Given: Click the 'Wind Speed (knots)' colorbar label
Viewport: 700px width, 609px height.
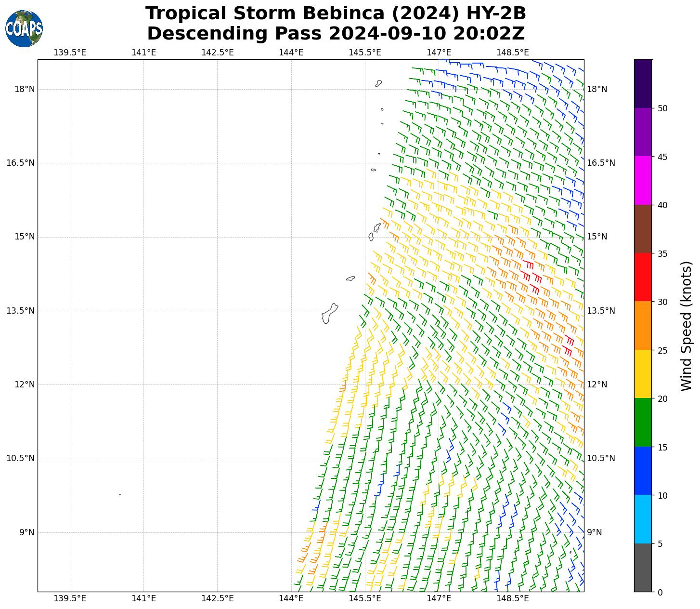Looking at the screenshot, I should click(686, 326).
